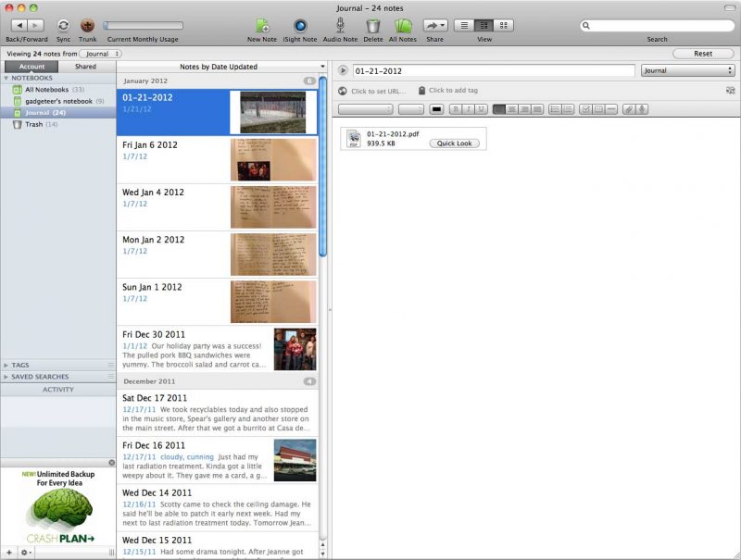Viewport: 741px width, 560px height.
Task: Toggle italic formatting
Action: [x=467, y=110]
